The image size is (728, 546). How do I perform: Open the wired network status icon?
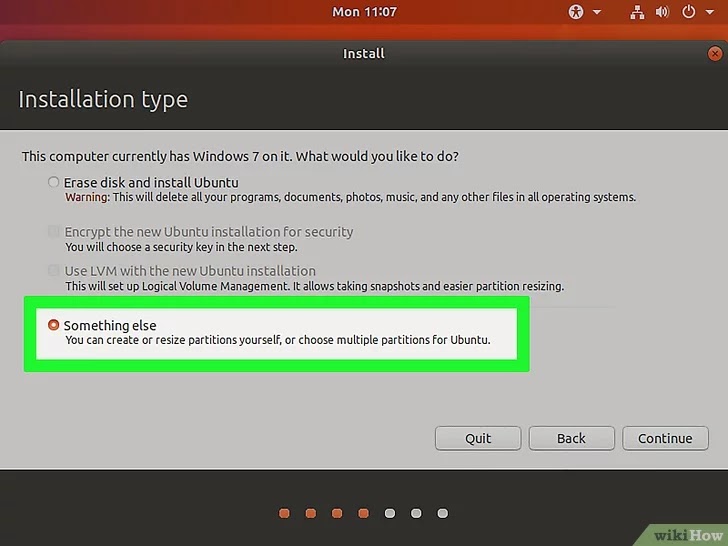tap(637, 12)
